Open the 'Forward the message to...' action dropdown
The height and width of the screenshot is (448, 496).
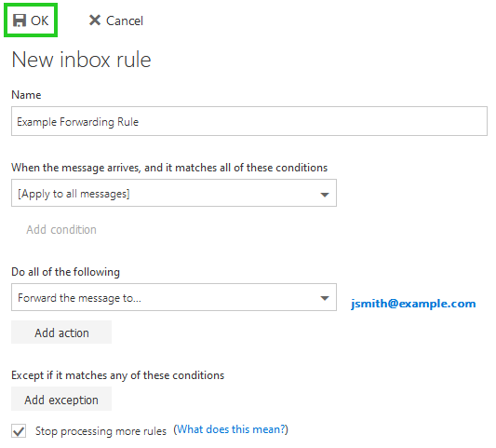click(174, 297)
